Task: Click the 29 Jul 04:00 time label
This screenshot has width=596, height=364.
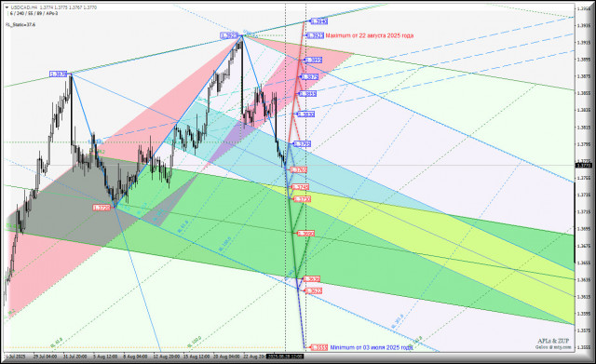Action: [x=46, y=357]
